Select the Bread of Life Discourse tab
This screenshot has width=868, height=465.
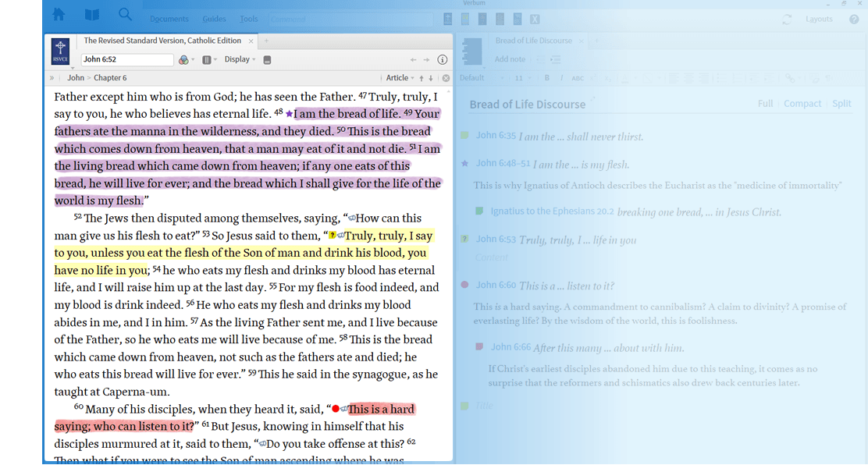point(533,41)
